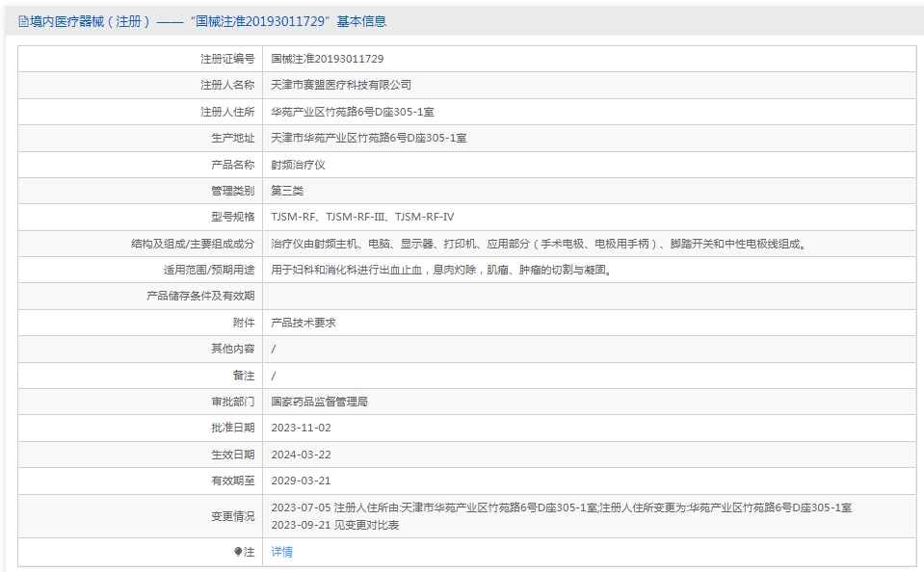Click the marker icon beside 注 label
The height and width of the screenshot is (572, 924).
(238, 552)
